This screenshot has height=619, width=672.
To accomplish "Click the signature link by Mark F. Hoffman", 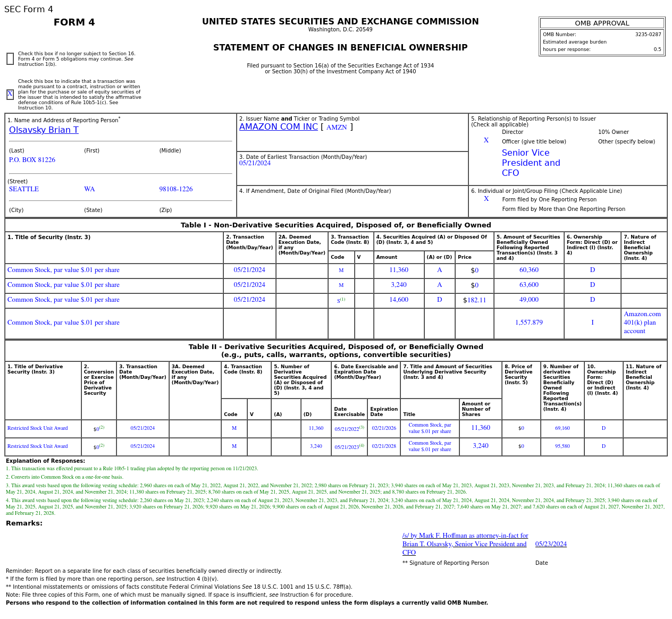I will pos(465,544).
